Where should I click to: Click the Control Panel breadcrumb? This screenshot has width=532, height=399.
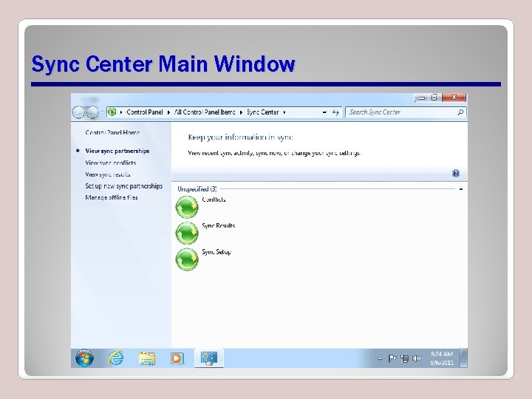tap(145, 112)
